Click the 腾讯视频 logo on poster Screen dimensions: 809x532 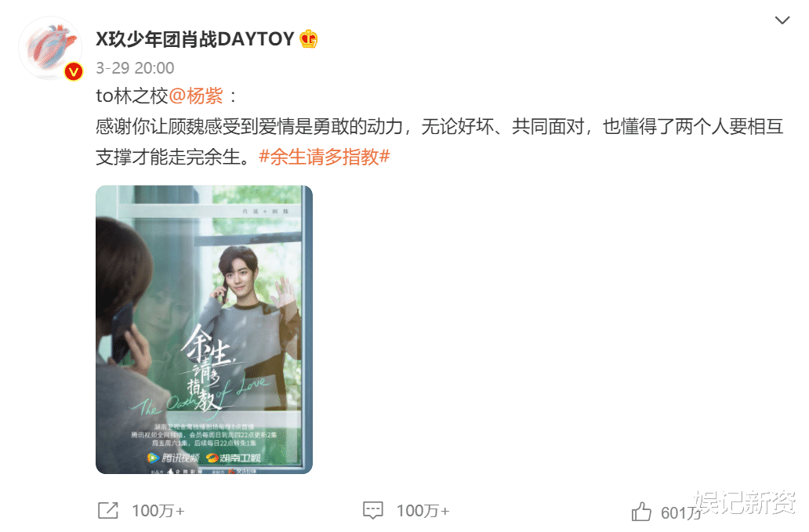click(x=173, y=458)
